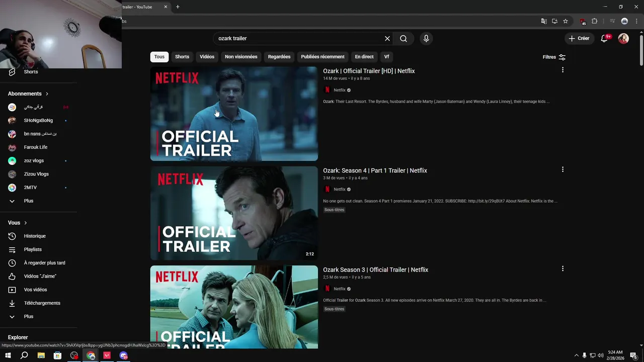Open the notifications bell

click(605, 38)
